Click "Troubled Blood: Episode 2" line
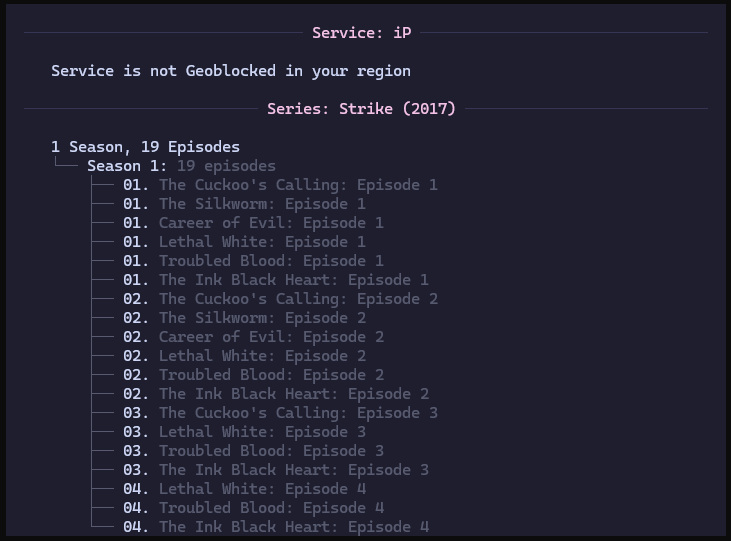Viewport: 731px width, 541px height. coord(271,375)
